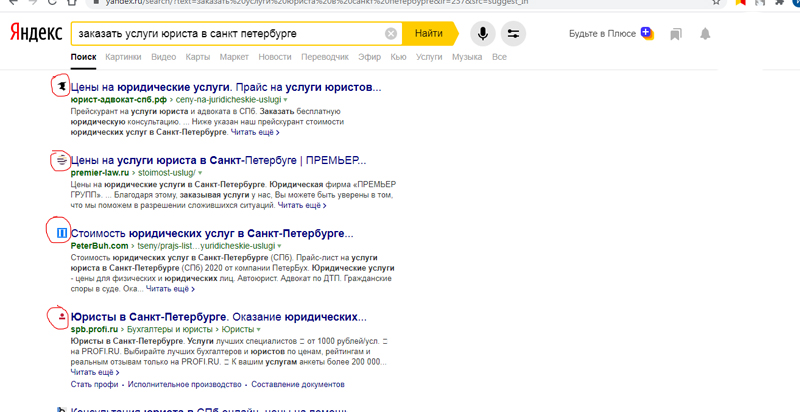Click the Найти search button
This screenshot has height=412, width=800.
(429, 34)
